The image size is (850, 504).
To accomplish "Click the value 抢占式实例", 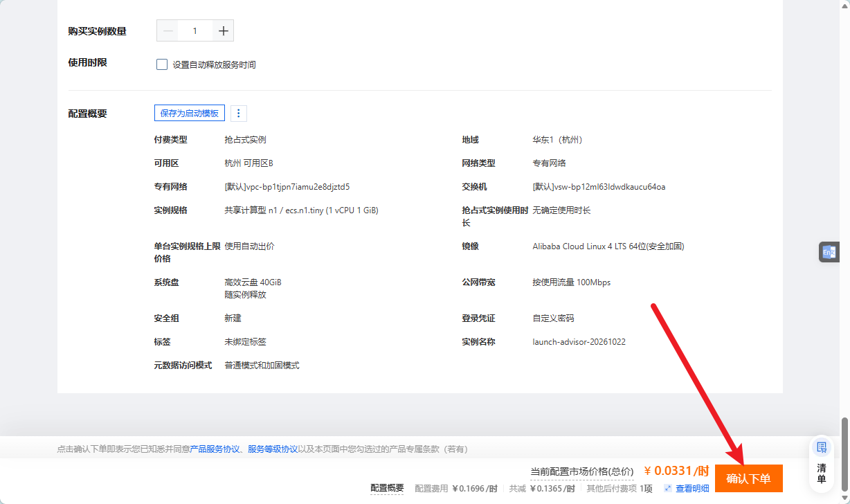I will pos(246,140).
